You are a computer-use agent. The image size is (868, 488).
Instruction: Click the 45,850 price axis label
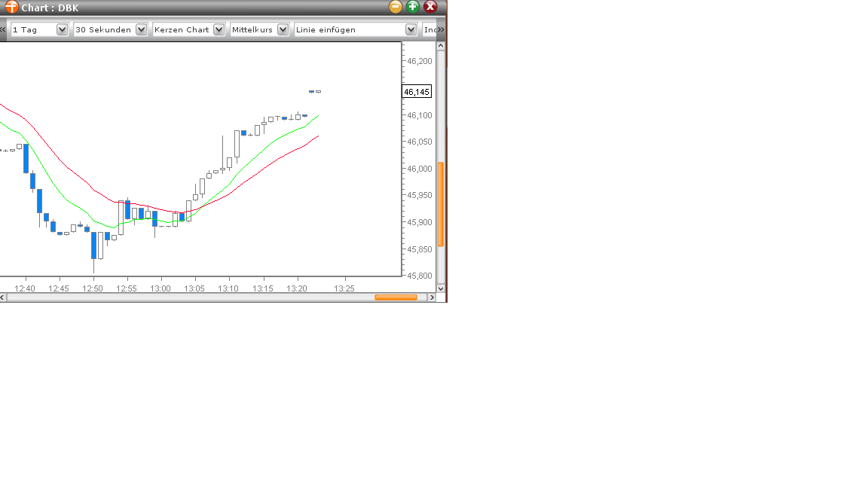point(420,249)
